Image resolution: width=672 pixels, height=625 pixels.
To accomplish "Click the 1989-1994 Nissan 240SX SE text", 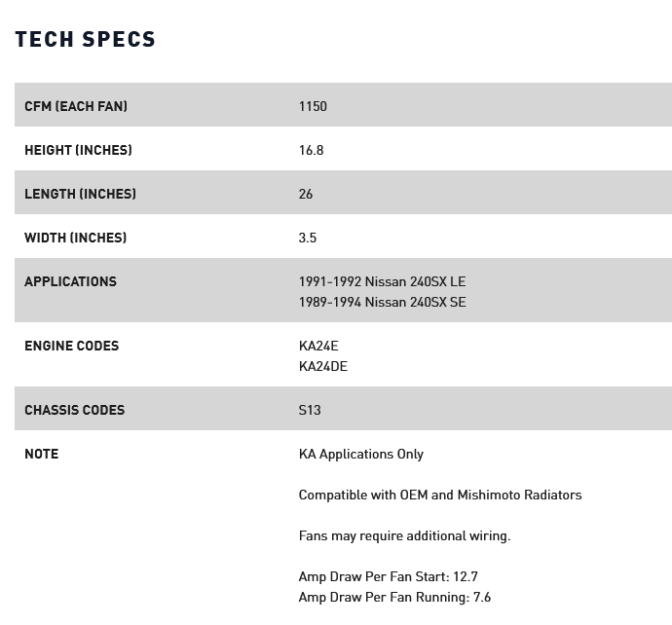I will point(382,302).
